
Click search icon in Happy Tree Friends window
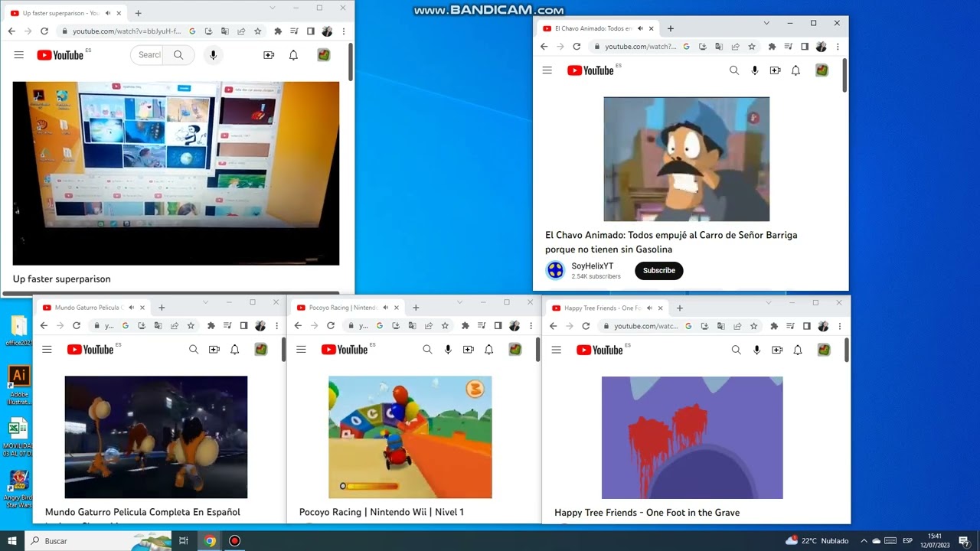[x=737, y=350]
